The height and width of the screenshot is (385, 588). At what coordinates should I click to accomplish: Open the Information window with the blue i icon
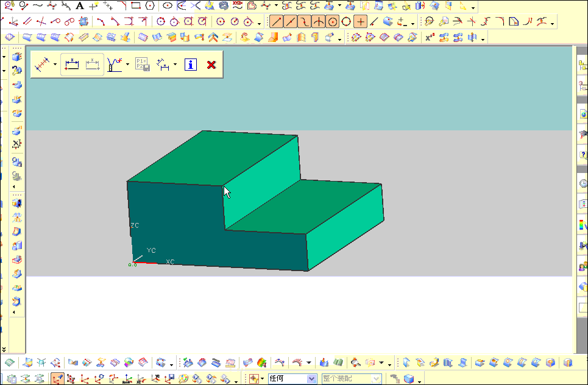190,64
